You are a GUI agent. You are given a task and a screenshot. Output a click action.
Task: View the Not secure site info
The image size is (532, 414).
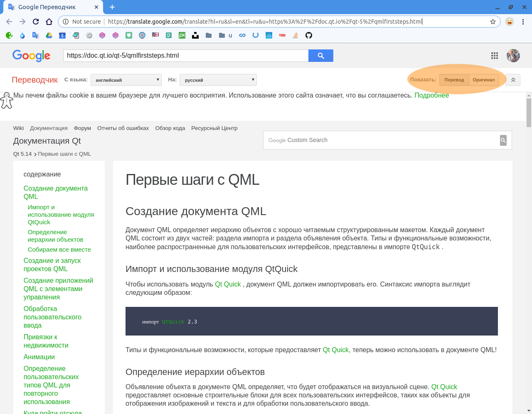(82, 22)
